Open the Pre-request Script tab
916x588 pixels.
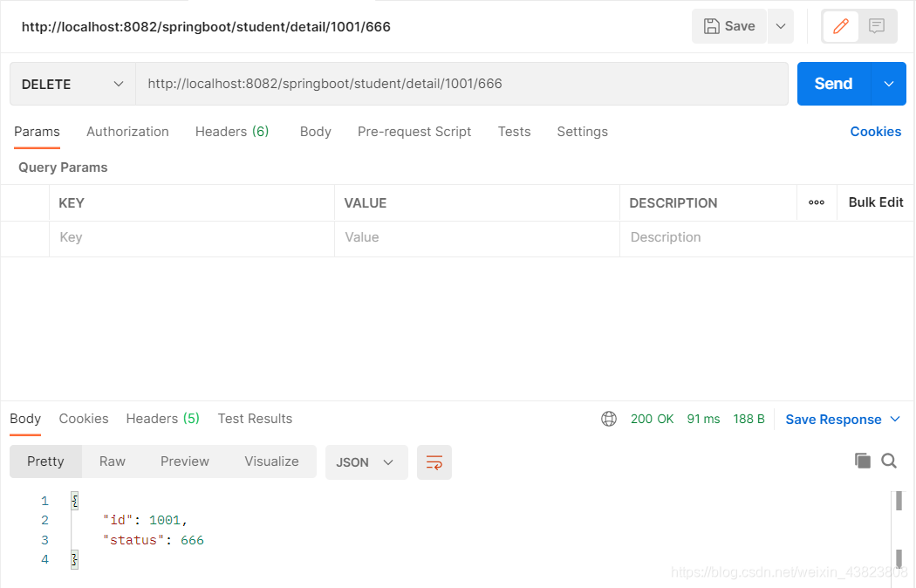coord(414,132)
